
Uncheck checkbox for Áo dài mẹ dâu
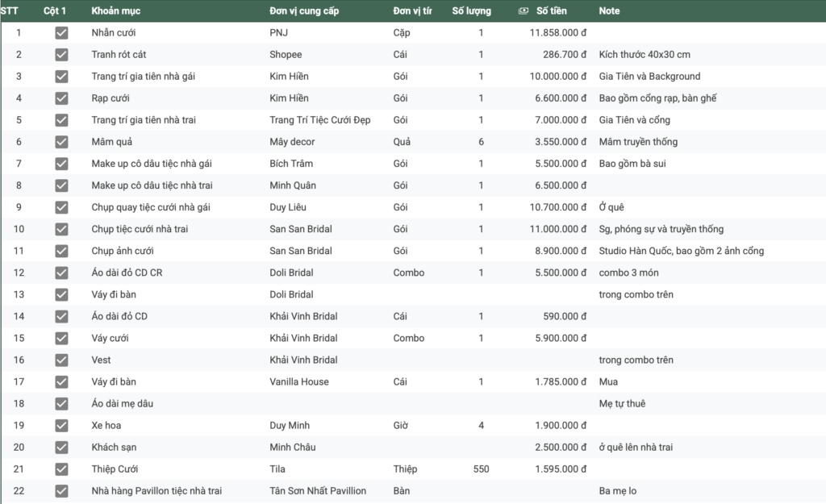click(61, 403)
